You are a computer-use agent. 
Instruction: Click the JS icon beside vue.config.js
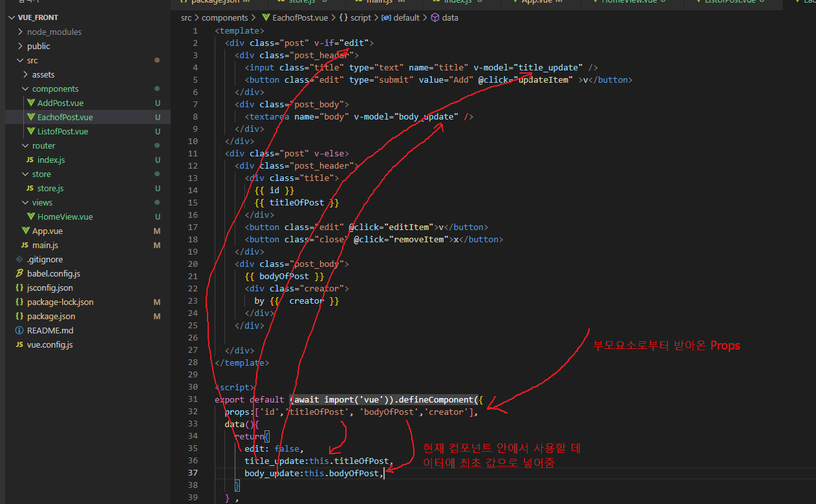(x=19, y=344)
